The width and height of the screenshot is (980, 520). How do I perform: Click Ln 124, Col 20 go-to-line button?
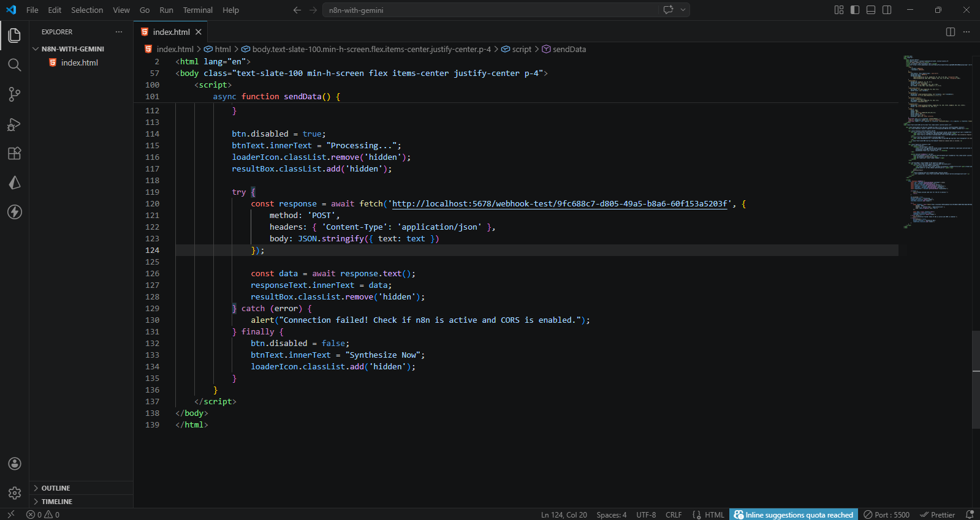tap(564, 514)
